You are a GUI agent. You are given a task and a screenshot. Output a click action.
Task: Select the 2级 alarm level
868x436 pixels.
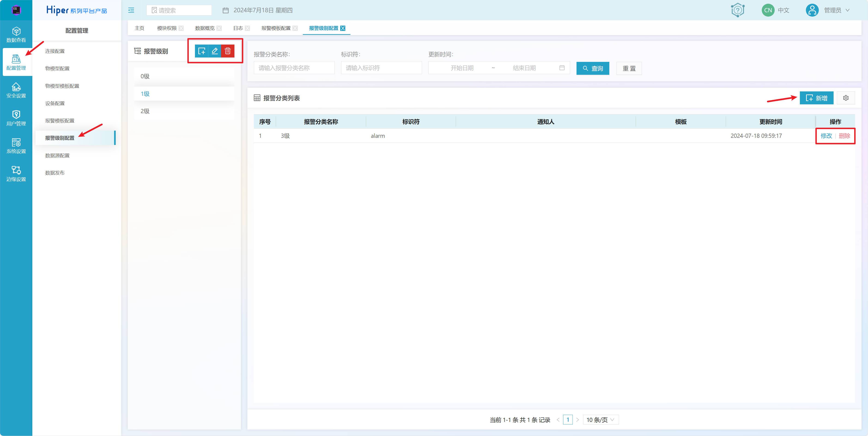click(184, 111)
